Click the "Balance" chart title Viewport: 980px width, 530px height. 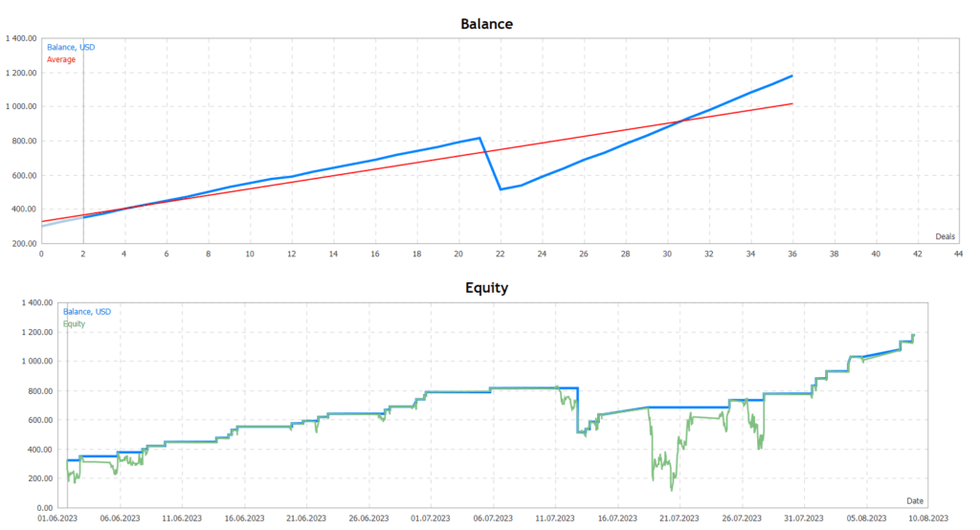489,24
